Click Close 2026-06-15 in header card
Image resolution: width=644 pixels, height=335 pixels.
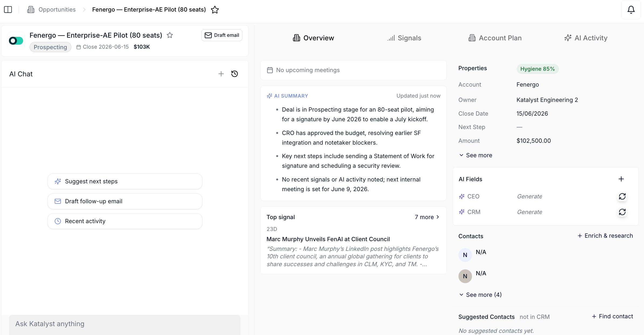pos(103,47)
